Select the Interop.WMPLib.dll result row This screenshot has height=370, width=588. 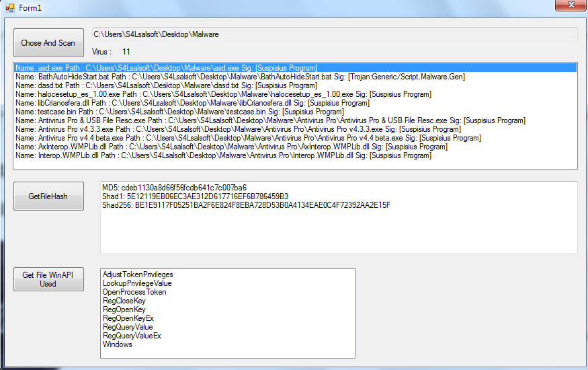tap(296, 155)
